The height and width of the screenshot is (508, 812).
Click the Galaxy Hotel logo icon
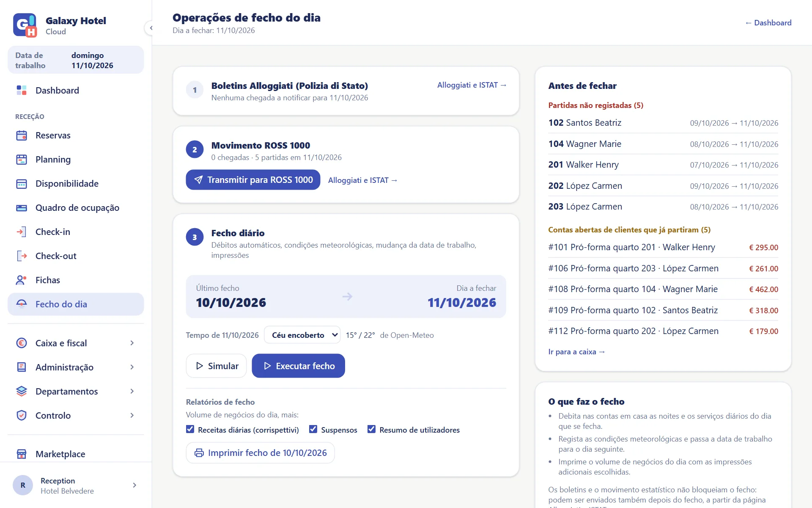pos(25,25)
